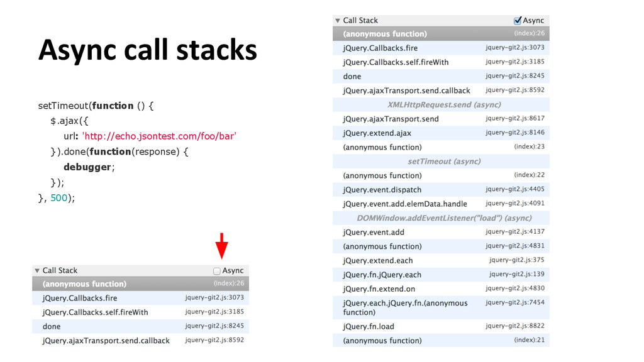Image resolution: width=644 pixels, height=362 pixels.
Task: Open jquery-git2.js:3073 link in the right panel
Action: coord(515,48)
